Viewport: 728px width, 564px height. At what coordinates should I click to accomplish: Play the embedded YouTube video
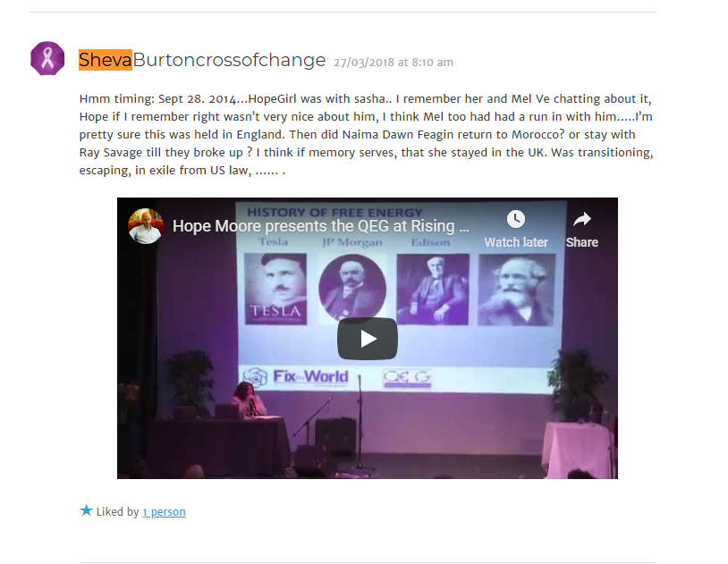368,339
